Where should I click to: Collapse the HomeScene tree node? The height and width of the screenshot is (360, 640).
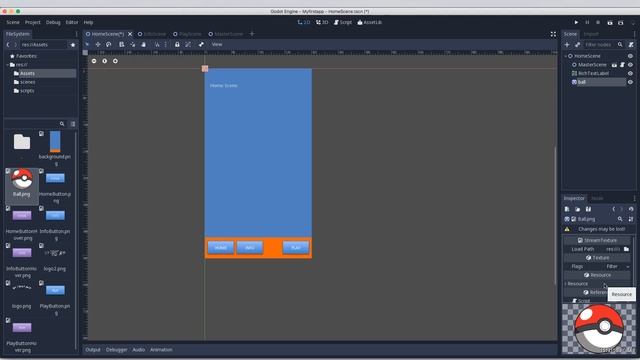pos(566,56)
